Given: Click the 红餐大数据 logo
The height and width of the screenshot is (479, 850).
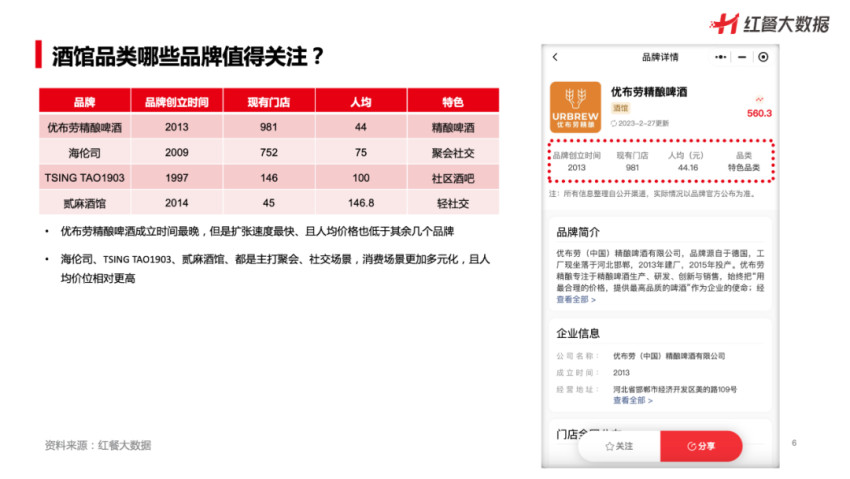Looking at the screenshot, I should point(770,24).
